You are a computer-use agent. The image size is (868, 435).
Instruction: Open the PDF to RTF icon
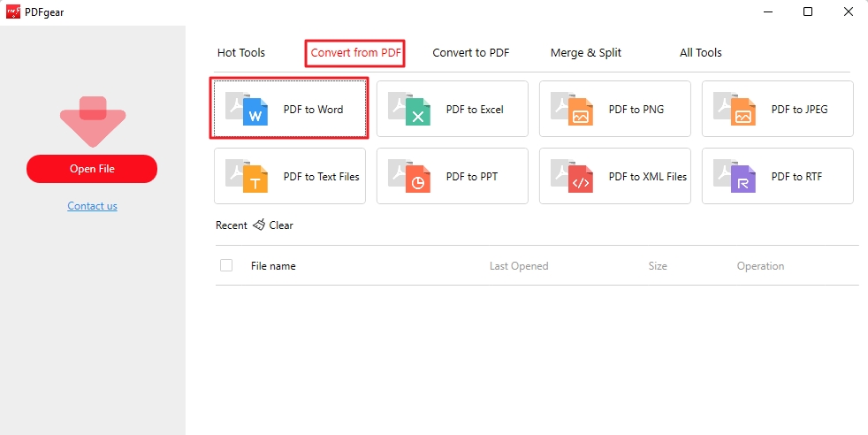click(x=735, y=176)
